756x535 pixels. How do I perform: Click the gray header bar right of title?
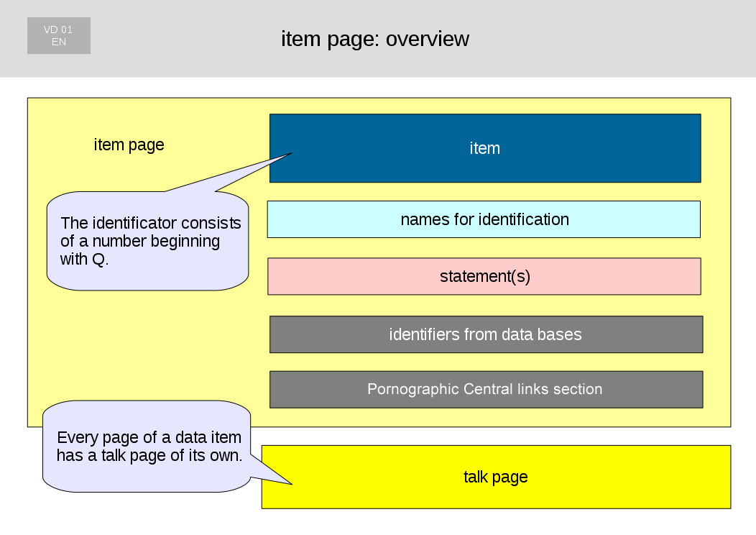tap(611, 39)
